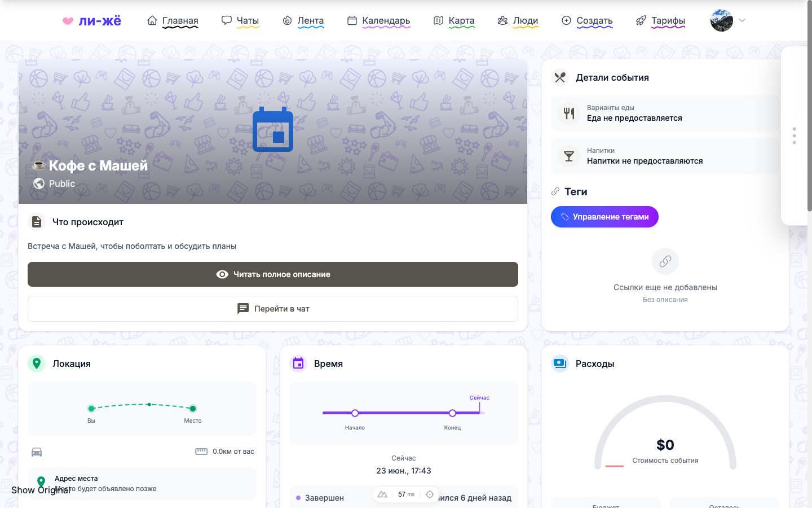The image size is (812, 508).
Task: Click the crossed utensils icon by Детали события
Action: pyautogui.click(x=560, y=77)
